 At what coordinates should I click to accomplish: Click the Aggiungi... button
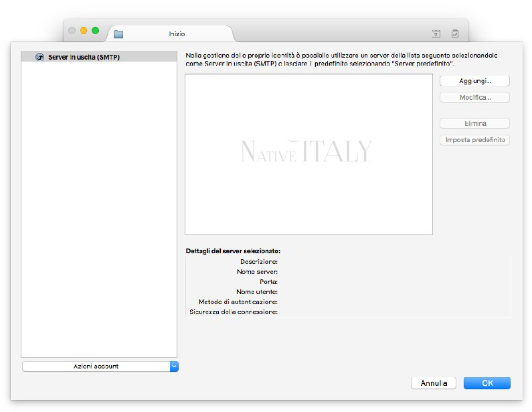tap(474, 81)
